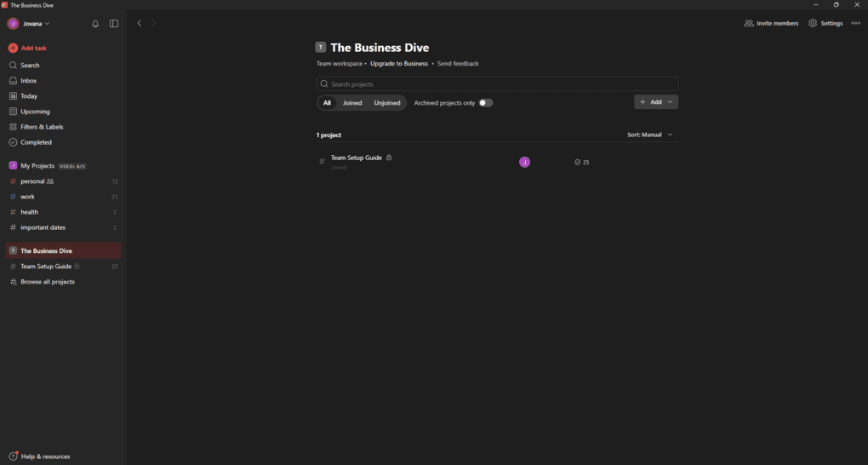The image size is (868, 465).
Task: Open the Add project dropdown button
Action: (x=655, y=102)
